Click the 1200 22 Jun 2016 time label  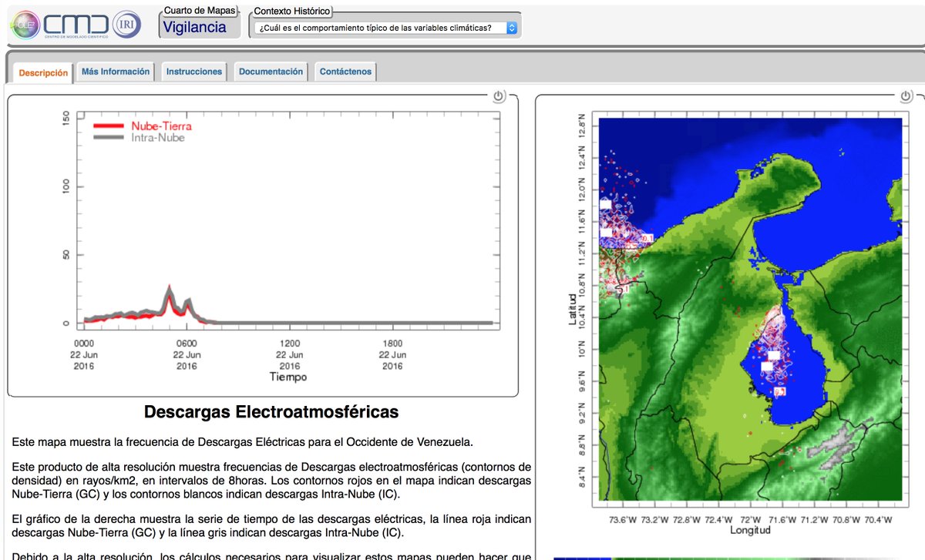point(290,355)
